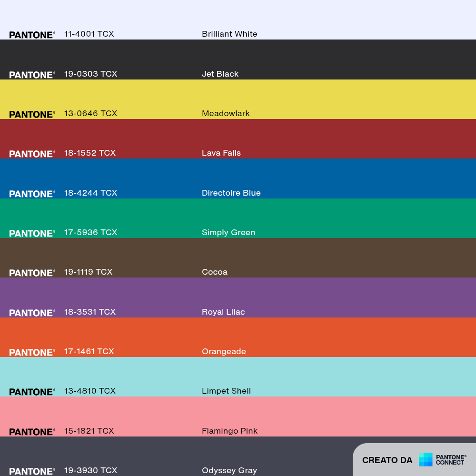476x476 pixels.
Task: Click the PANTONE logo in Limpet Shell row
Action: click(x=32, y=392)
